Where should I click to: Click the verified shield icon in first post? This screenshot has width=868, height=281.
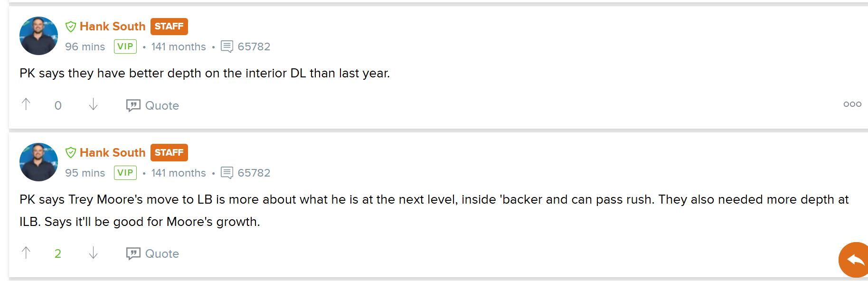click(x=71, y=27)
